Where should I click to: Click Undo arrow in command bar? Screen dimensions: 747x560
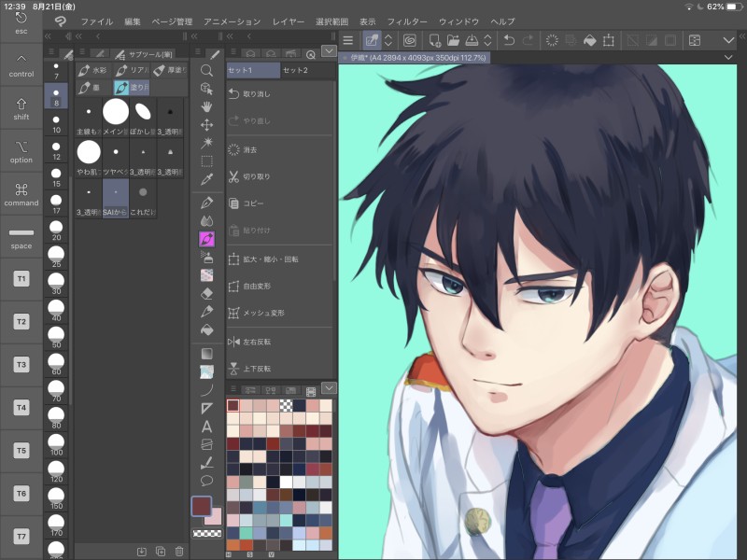509,40
